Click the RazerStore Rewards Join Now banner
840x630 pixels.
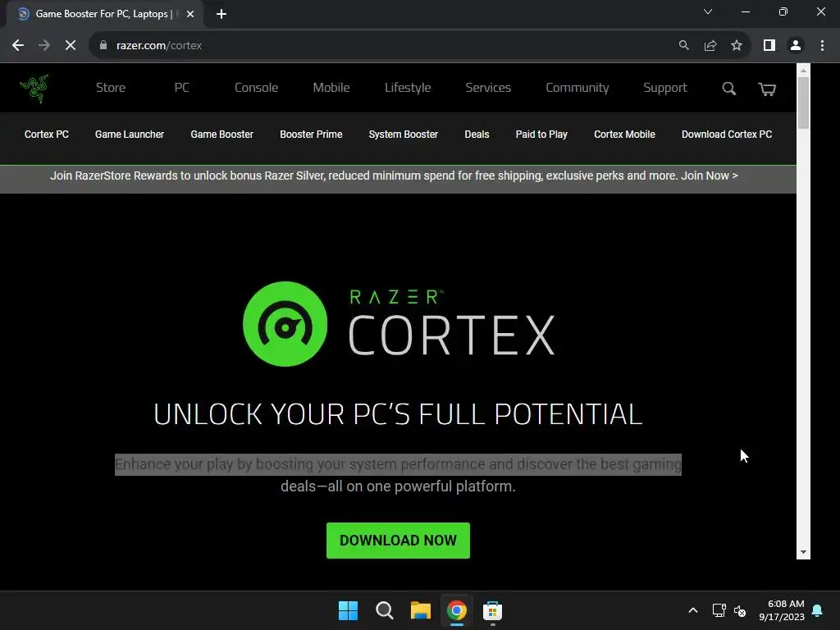click(395, 176)
